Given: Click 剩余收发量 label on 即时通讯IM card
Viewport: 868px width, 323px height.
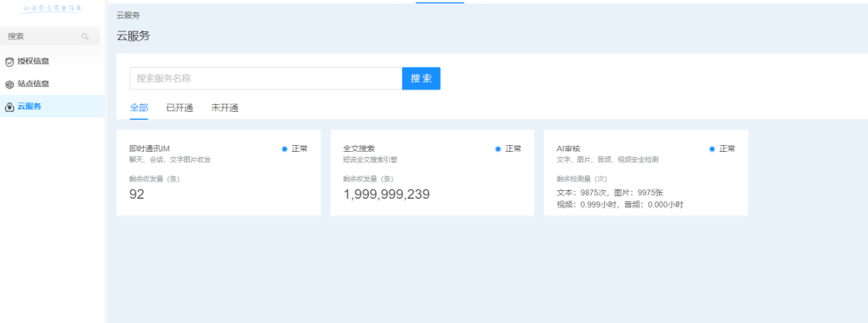Looking at the screenshot, I should point(155,179).
